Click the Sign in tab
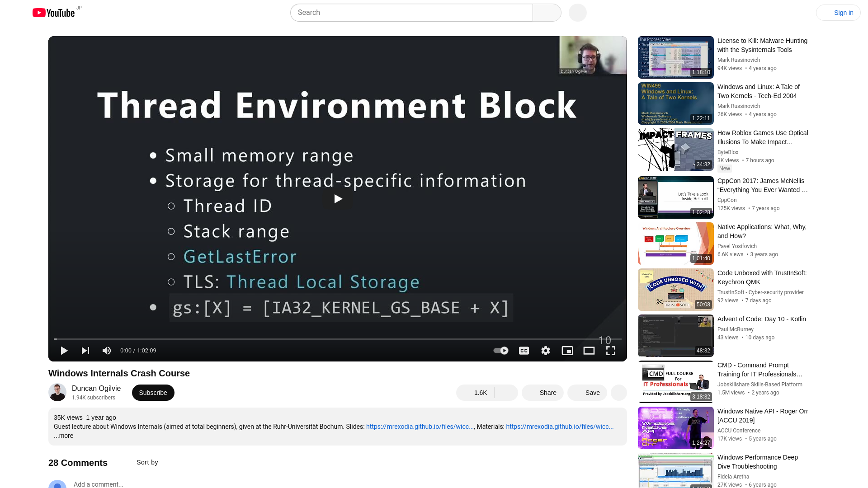Viewport: 868px width, 488px height. [844, 13]
